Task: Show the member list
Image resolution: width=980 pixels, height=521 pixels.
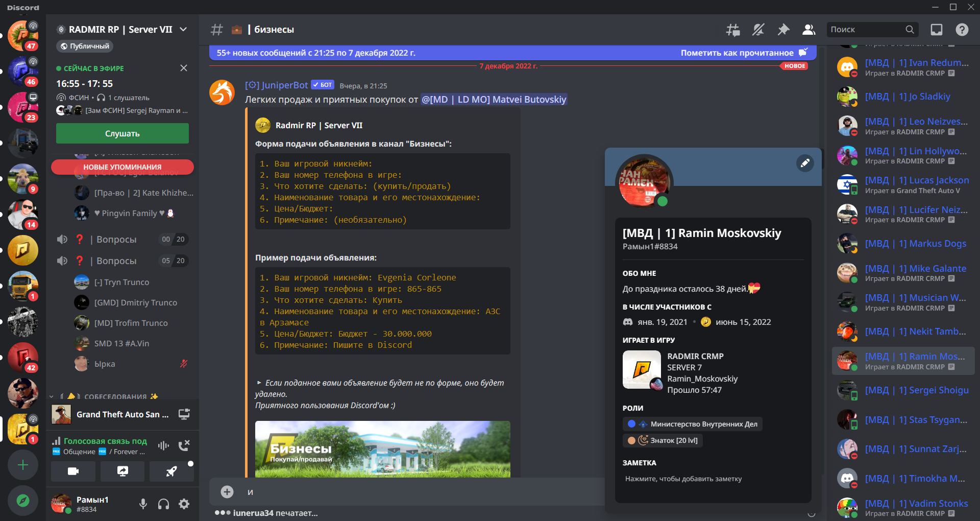Action: pyautogui.click(x=808, y=30)
